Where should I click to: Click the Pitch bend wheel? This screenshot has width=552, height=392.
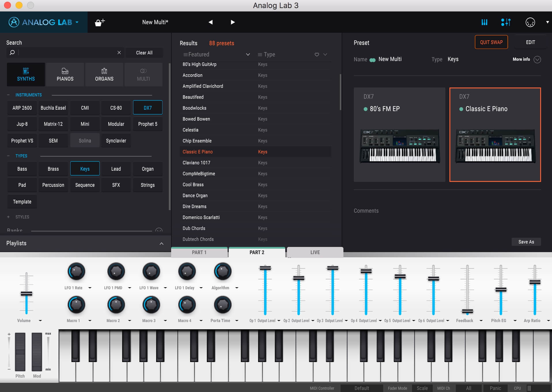[x=20, y=352]
